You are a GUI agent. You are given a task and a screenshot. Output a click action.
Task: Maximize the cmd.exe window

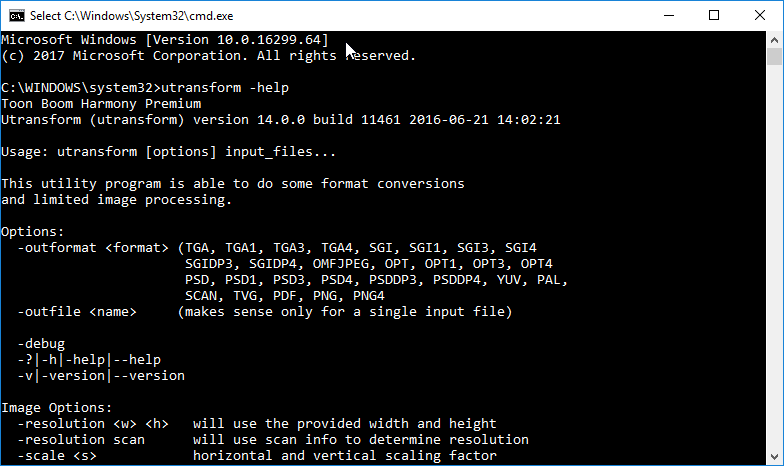pyautogui.click(x=714, y=15)
